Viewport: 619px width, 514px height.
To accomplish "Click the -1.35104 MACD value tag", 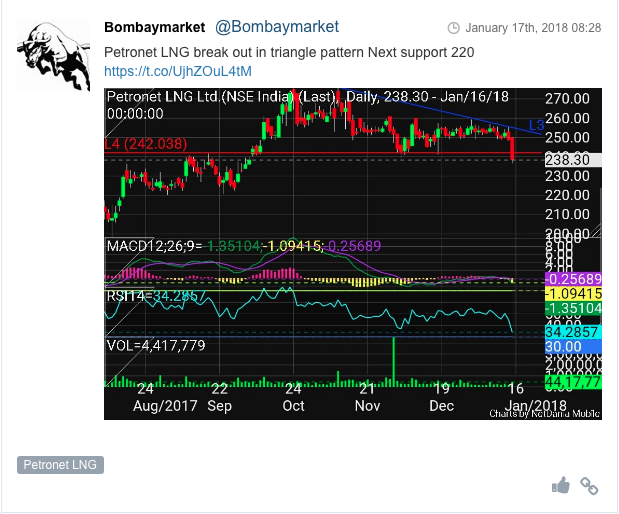I will [x=573, y=308].
